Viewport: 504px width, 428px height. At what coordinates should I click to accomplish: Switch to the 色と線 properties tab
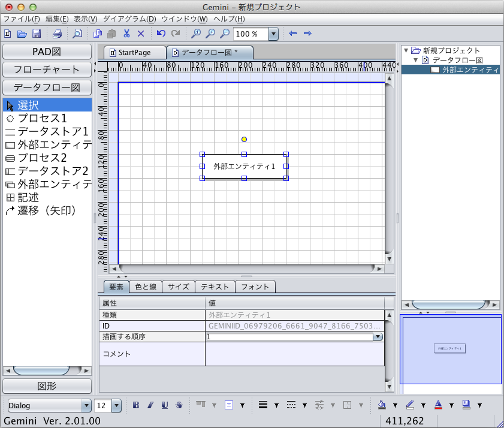(146, 287)
